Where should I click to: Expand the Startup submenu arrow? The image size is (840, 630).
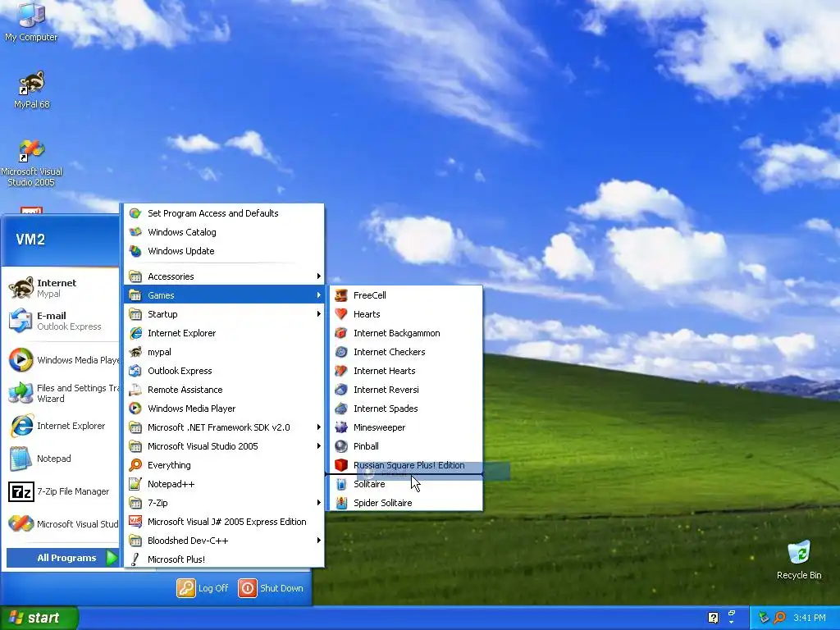pyautogui.click(x=318, y=314)
